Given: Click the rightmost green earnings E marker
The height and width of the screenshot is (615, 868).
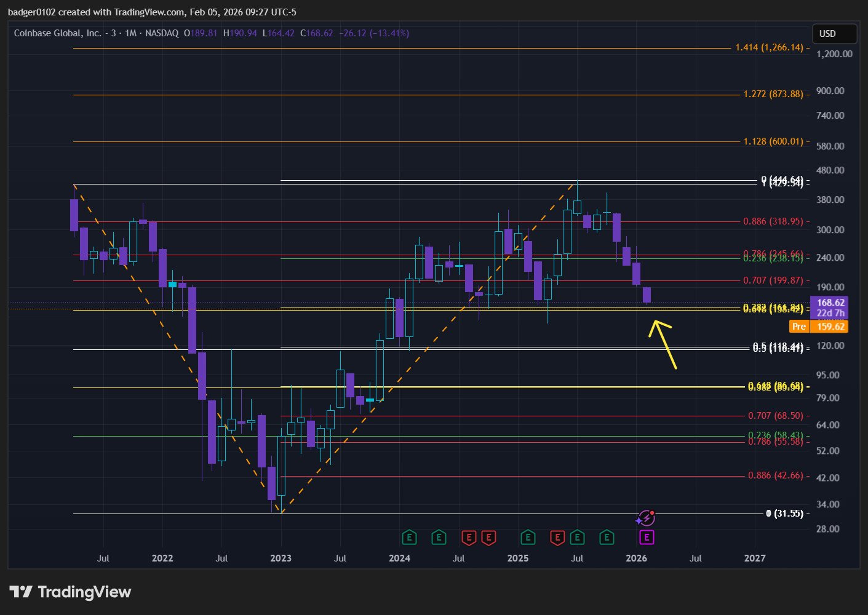Looking at the screenshot, I should point(607,538).
